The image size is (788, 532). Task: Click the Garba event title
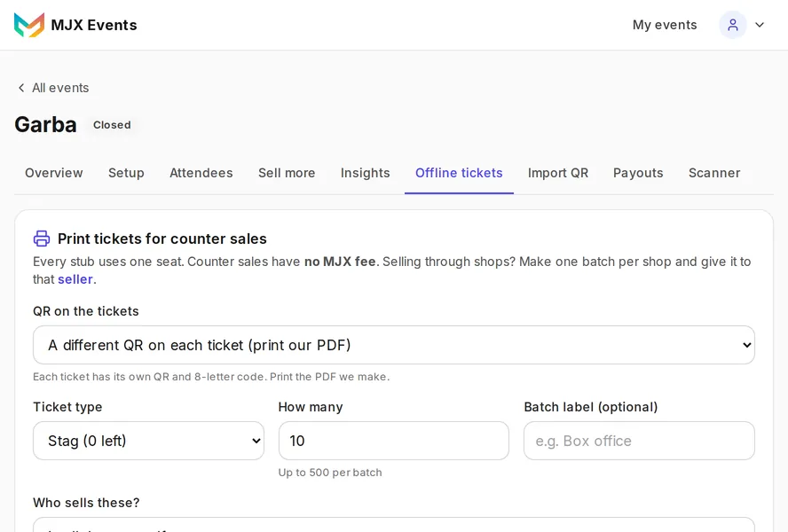click(x=46, y=125)
